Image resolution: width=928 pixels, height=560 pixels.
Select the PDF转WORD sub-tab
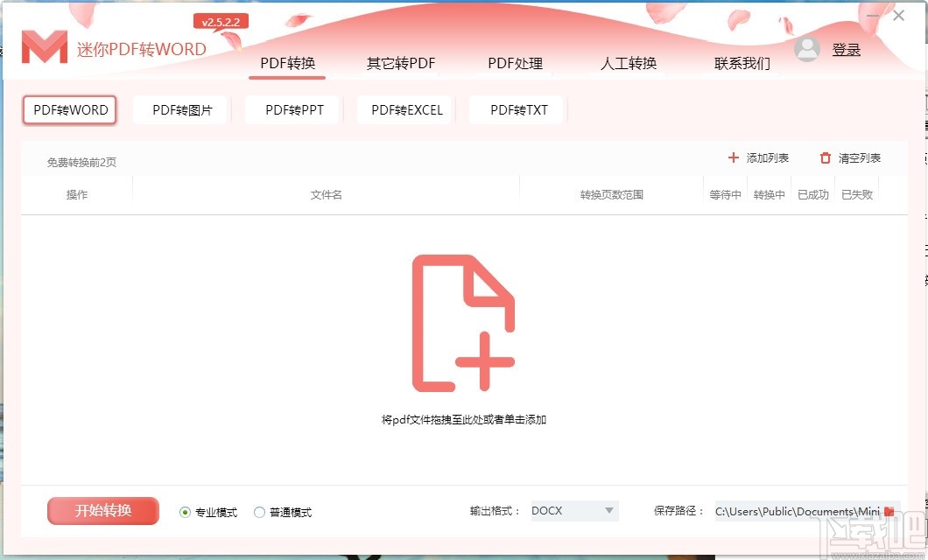tap(70, 110)
